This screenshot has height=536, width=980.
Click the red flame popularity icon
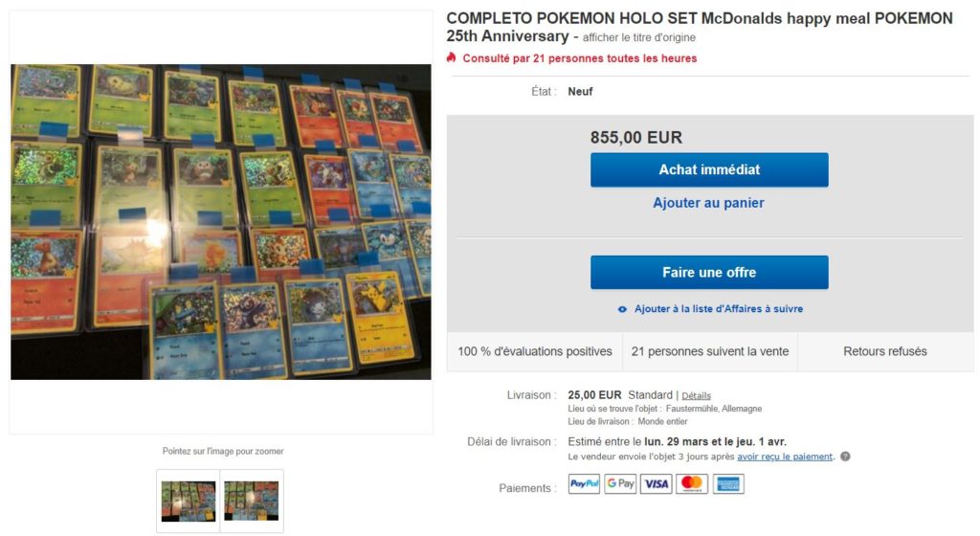[x=452, y=57]
